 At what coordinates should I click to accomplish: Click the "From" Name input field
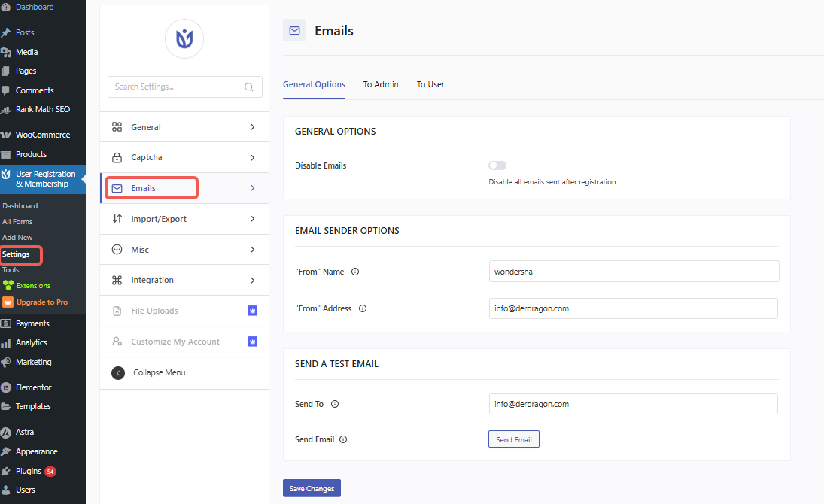634,272
